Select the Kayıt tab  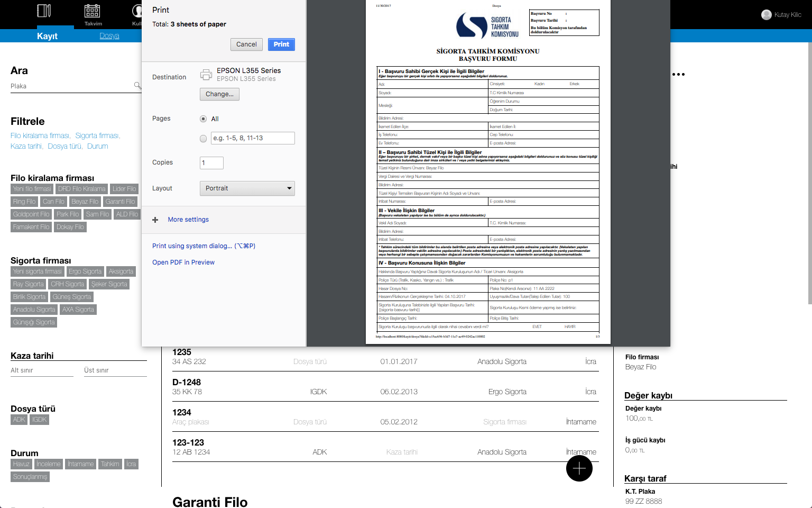47,36
